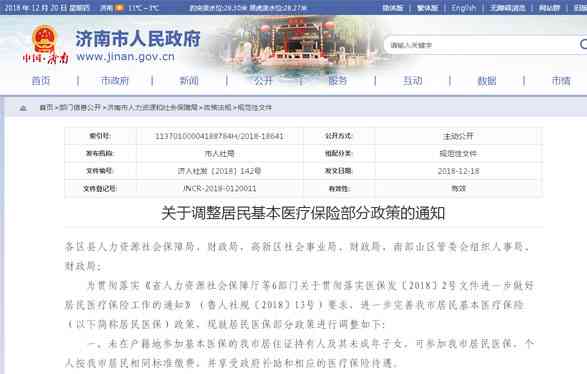Image resolution: width=587 pixels, height=374 pixels.
Task: Click 规范性文件 in the breadcrumb
Action: pyautogui.click(x=255, y=108)
